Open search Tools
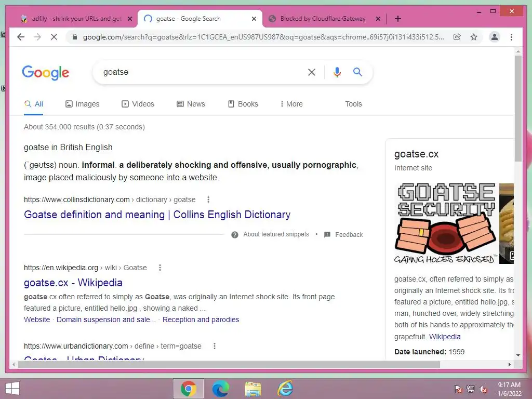 pos(353,104)
